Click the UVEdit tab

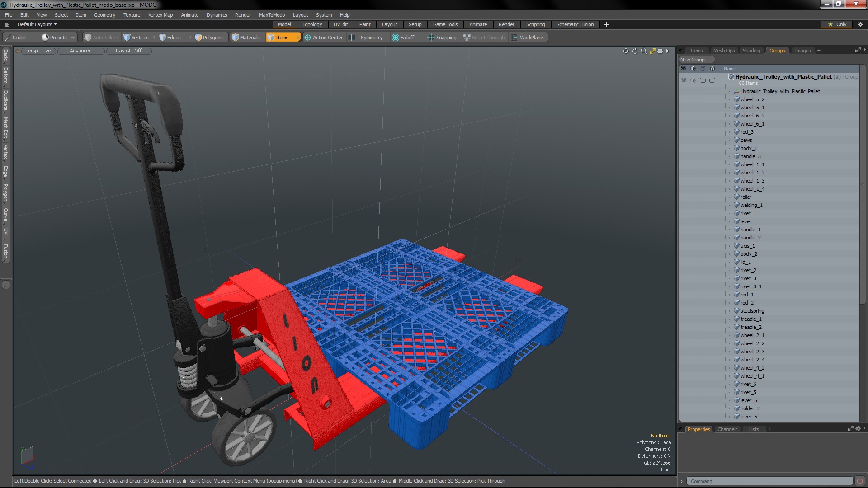pos(341,24)
